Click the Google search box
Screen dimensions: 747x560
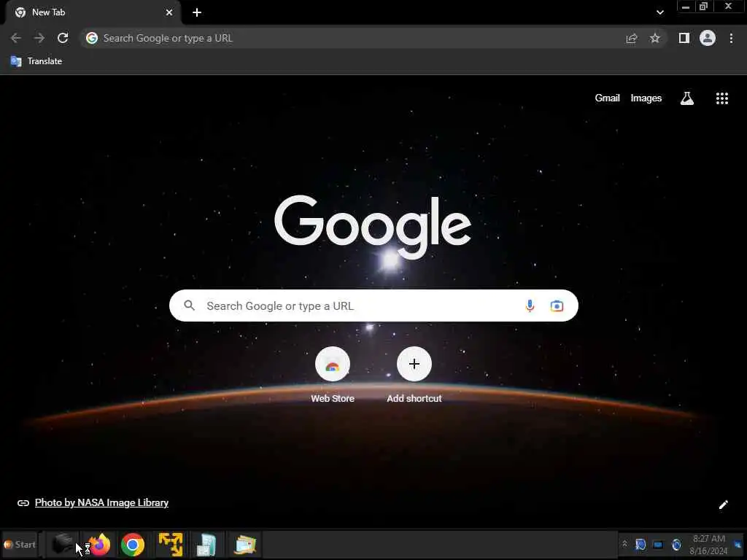click(x=373, y=306)
